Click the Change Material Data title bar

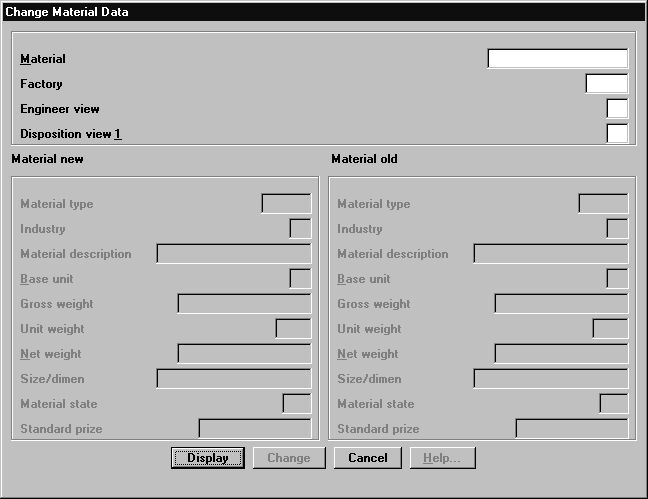coord(324,12)
